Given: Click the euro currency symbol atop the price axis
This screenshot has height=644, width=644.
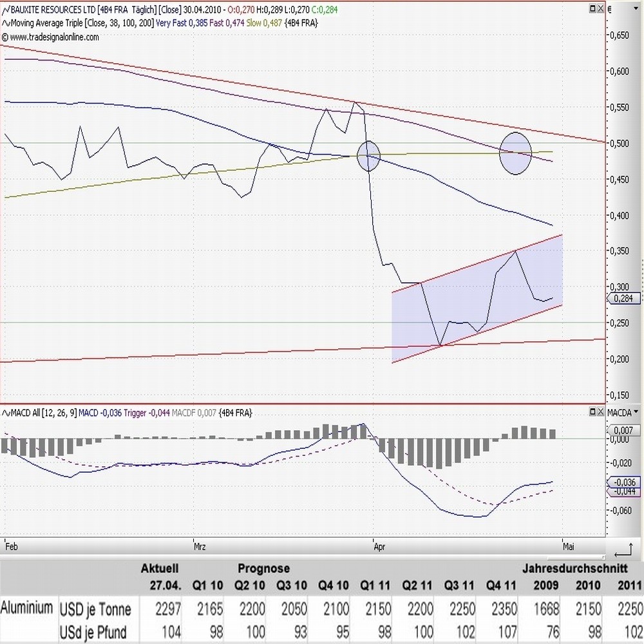Looking at the screenshot, I should pyautogui.click(x=609, y=9).
